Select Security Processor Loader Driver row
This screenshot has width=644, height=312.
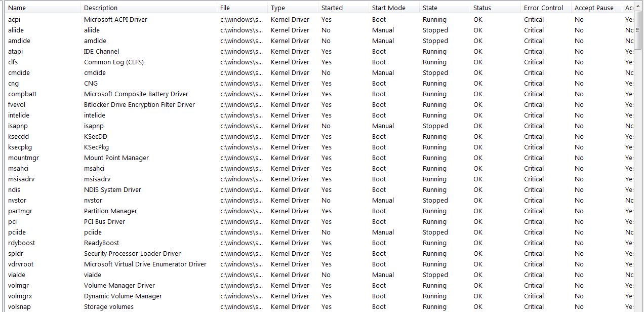pos(324,253)
